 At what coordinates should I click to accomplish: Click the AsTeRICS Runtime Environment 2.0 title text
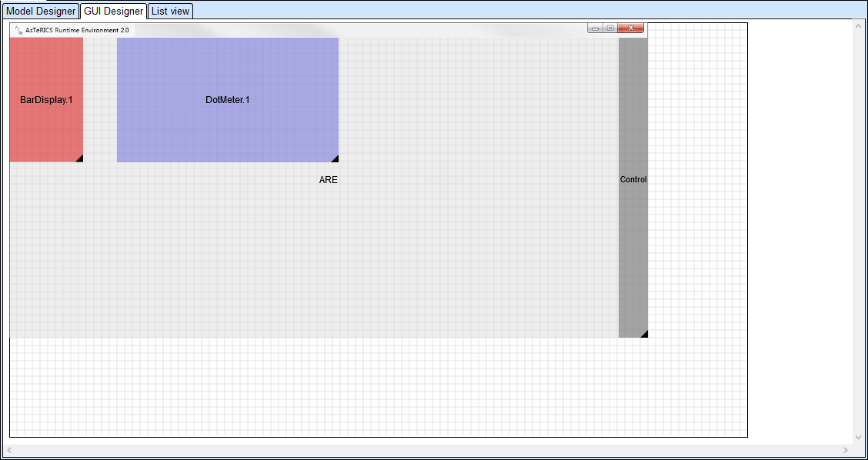pos(77,30)
